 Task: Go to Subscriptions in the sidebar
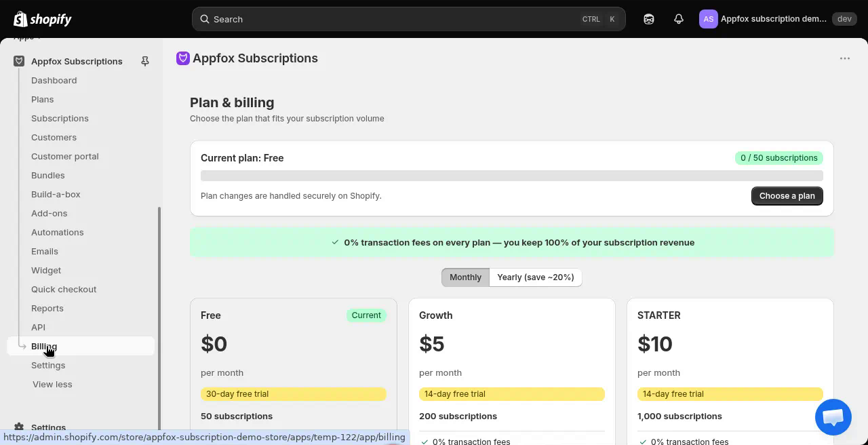click(60, 118)
